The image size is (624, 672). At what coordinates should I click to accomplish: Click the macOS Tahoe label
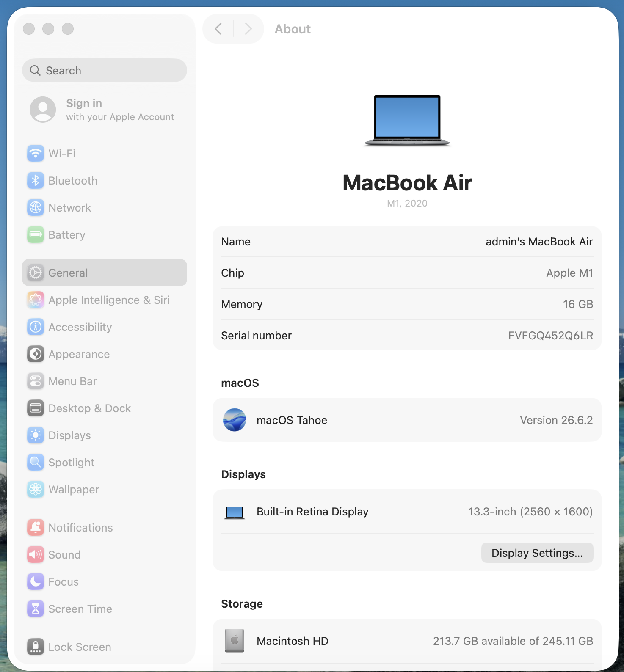292,420
